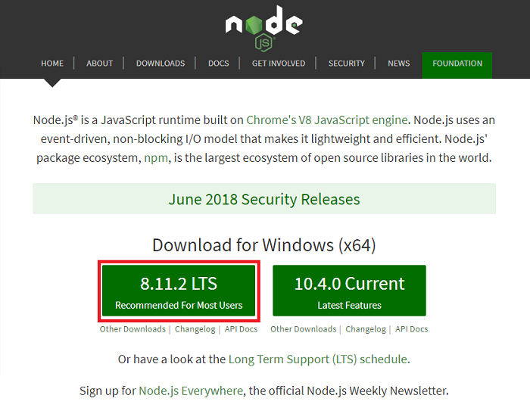Download the 10.4.0 Current version
The width and height of the screenshot is (530, 420).
pyautogui.click(x=349, y=291)
